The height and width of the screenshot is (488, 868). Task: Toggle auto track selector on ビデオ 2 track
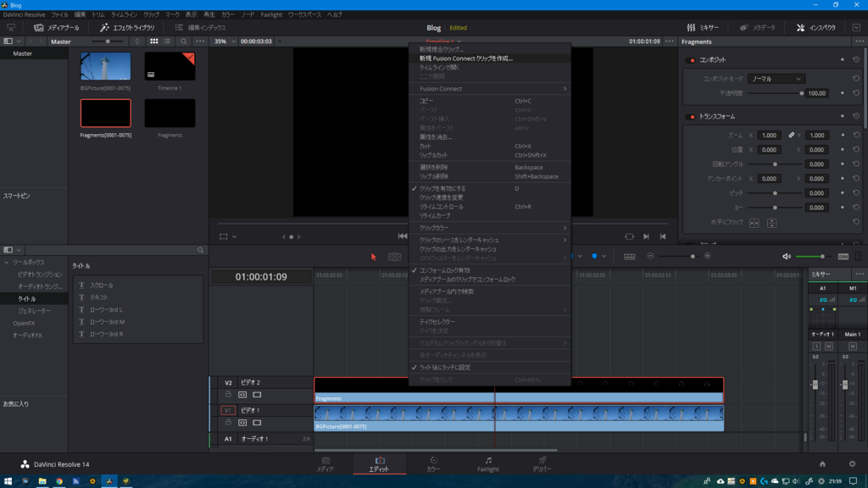[242, 395]
